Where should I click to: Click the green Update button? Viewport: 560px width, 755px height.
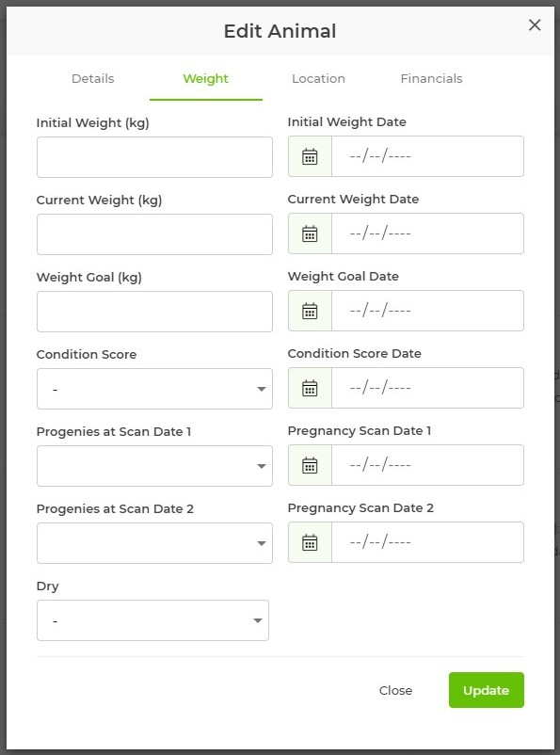(487, 690)
